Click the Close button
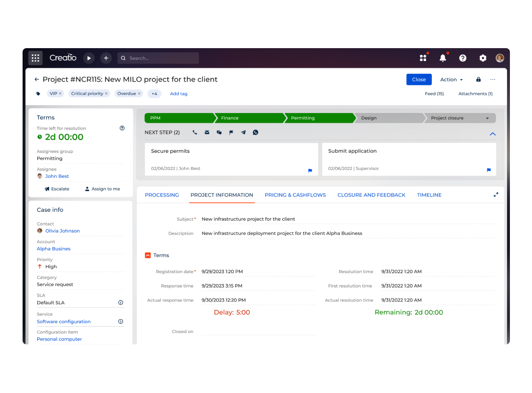This screenshot has height=393, width=532. tap(419, 79)
